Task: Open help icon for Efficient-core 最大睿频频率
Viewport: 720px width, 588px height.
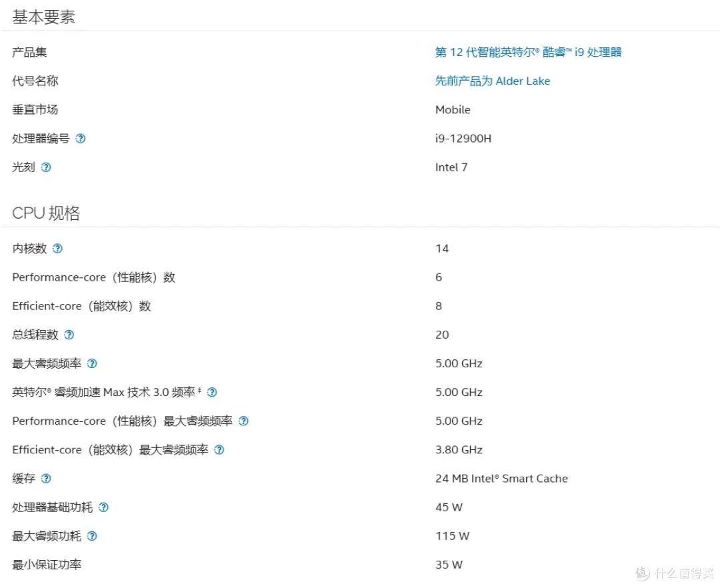Action: click(219, 450)
